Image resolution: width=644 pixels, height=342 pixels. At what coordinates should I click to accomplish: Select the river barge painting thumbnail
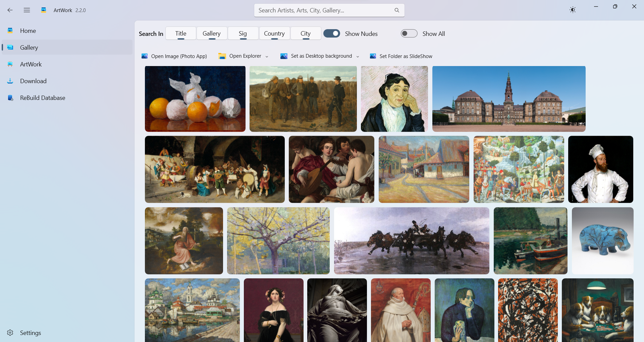click(x=531, y=241)
